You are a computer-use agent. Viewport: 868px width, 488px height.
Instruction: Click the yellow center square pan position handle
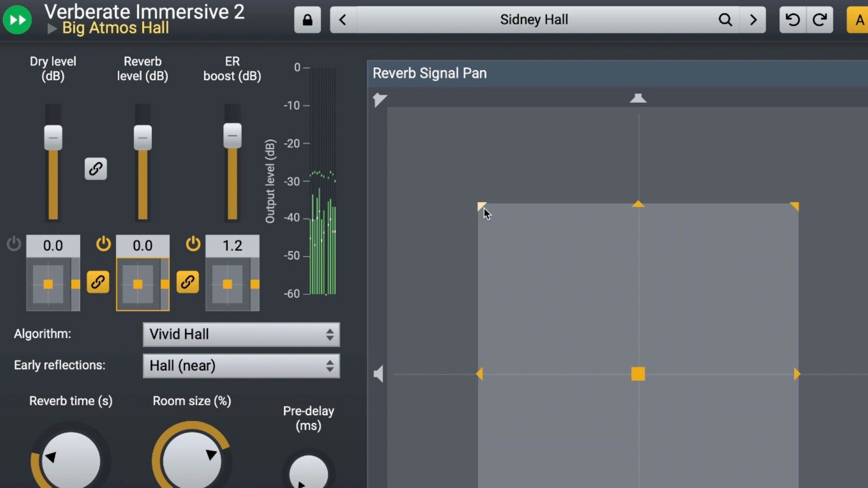[638, 374]
